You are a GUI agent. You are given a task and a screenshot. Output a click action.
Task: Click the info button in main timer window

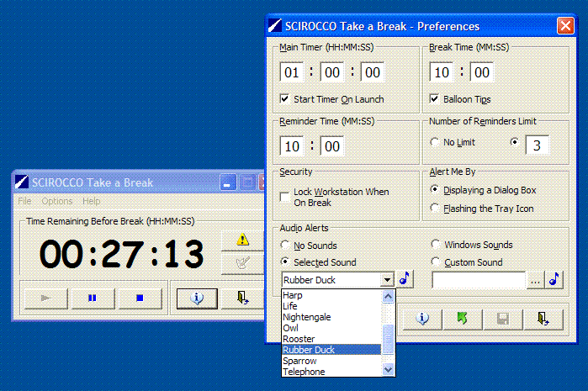(197, 299)
